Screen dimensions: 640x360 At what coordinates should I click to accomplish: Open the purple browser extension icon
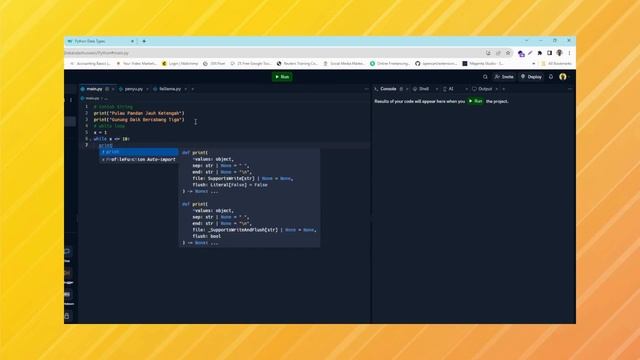tap(521, 53)
